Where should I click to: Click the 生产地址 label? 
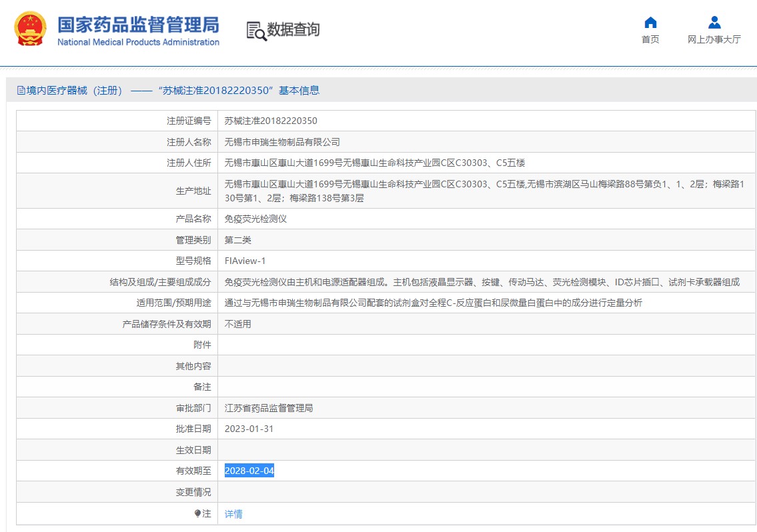193,191
